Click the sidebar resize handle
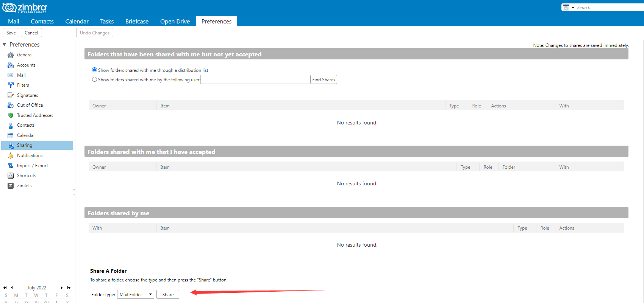This screenshot has width=644, height=303. click(x=74, y=192)
